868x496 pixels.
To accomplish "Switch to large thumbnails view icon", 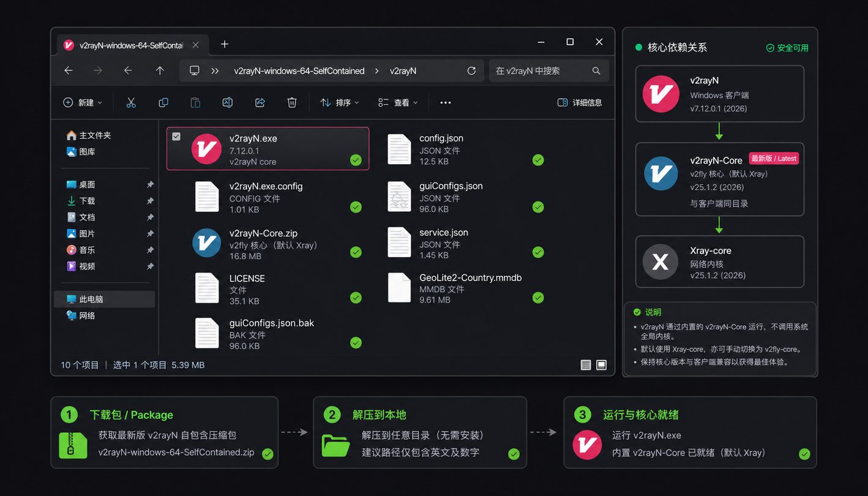I will click(602, 365).
